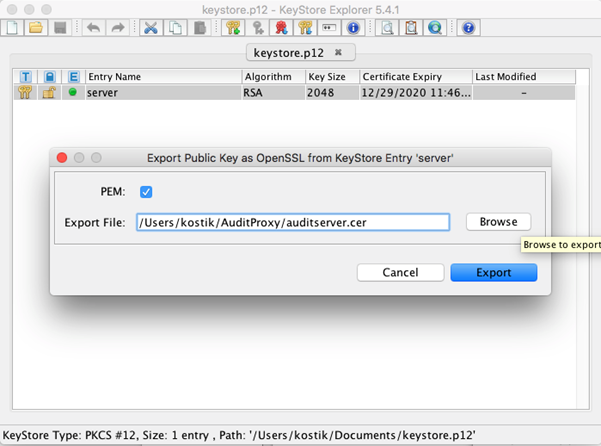Screen dimensions: 601x446
Task: Click the Set KeyStore Password icon
Action: pos(329,28)
